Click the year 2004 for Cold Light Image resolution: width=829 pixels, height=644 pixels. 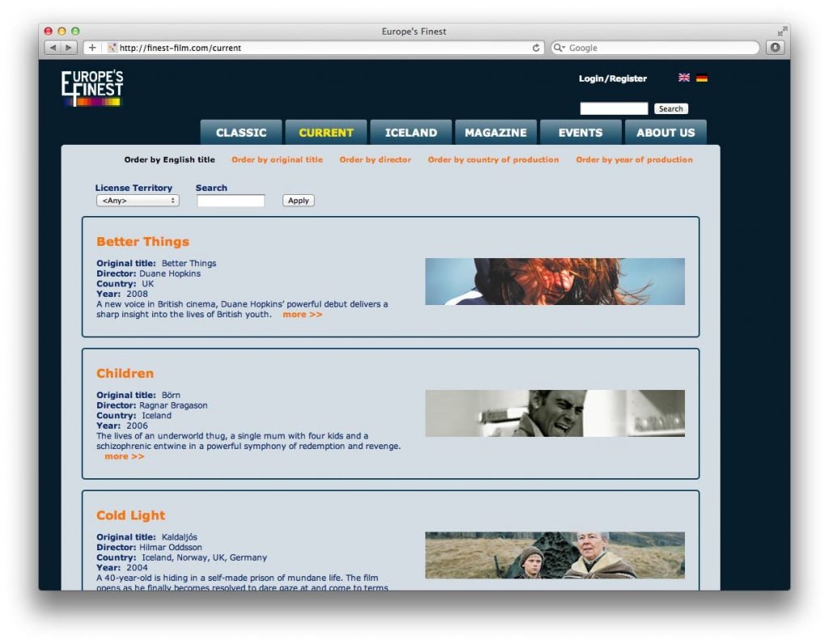click(137, 567)
